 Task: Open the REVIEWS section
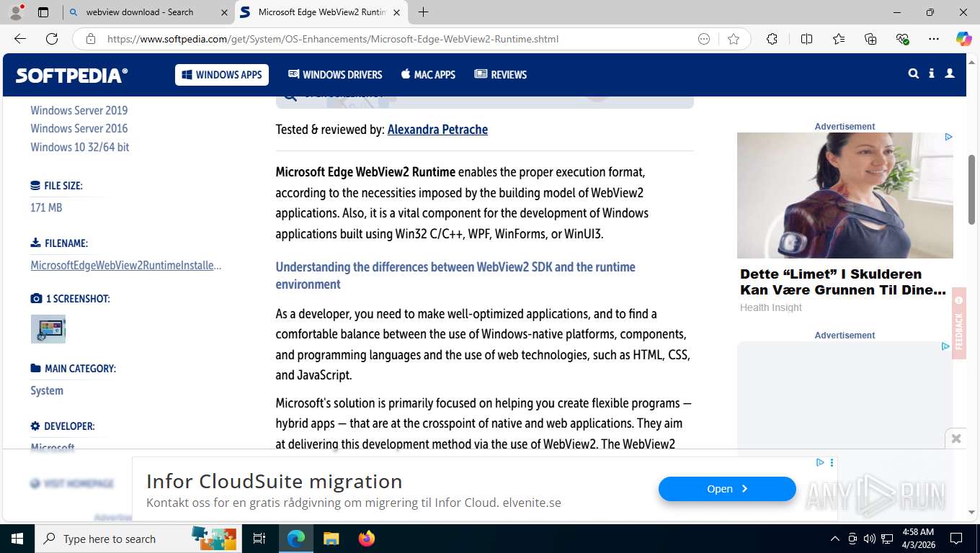(x=501, y=75)
